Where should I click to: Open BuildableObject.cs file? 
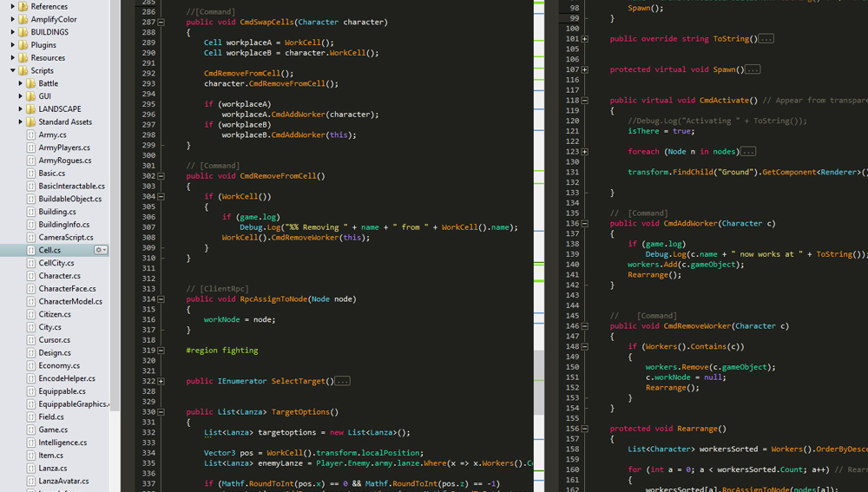click(69, 199)
